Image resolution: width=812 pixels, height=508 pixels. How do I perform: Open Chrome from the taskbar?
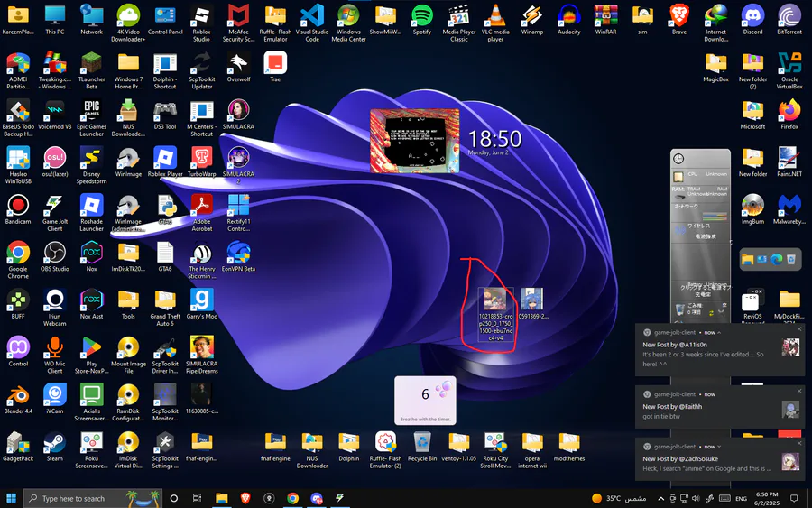(292, 498)
